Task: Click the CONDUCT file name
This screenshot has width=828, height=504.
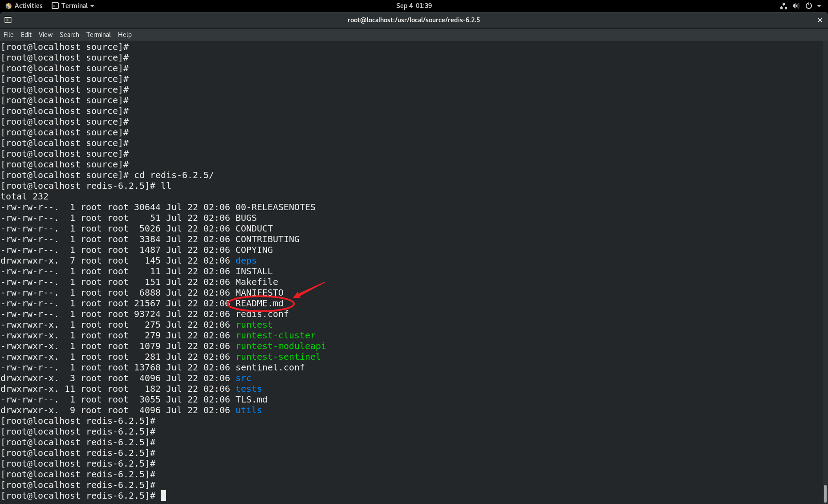Action: coord(254,228)
